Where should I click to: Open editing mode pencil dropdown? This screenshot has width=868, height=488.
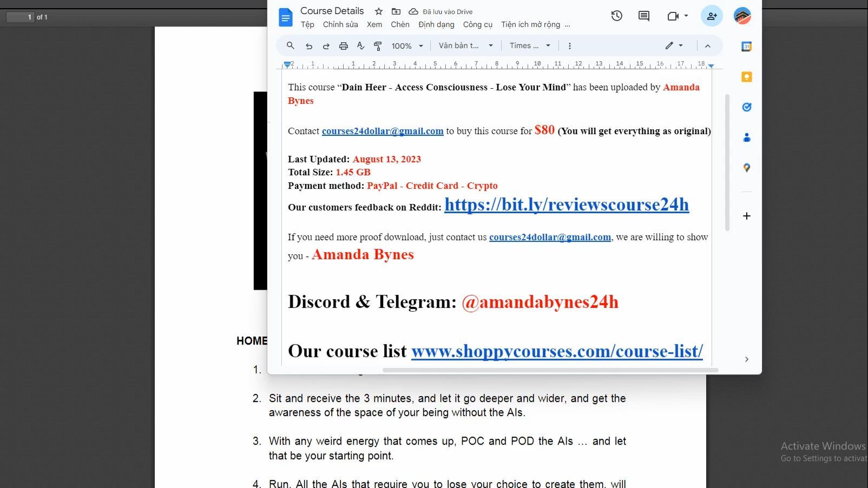point(674,46)
